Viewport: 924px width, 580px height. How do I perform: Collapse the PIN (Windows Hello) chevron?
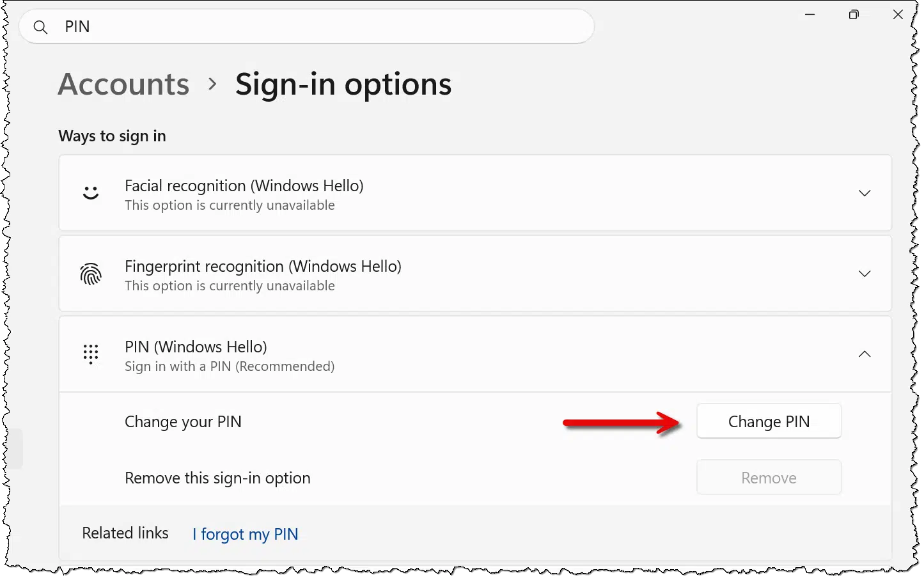click(x=865, y=354)
